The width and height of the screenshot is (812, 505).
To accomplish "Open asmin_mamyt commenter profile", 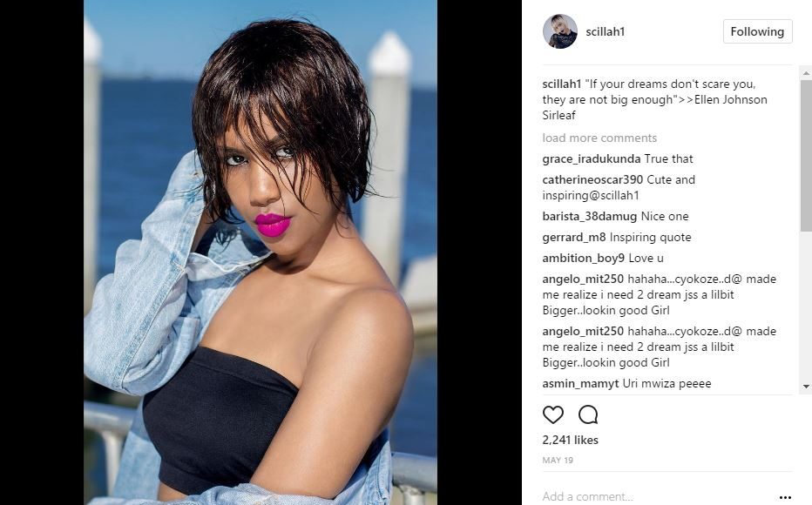I will click(580, 383).
